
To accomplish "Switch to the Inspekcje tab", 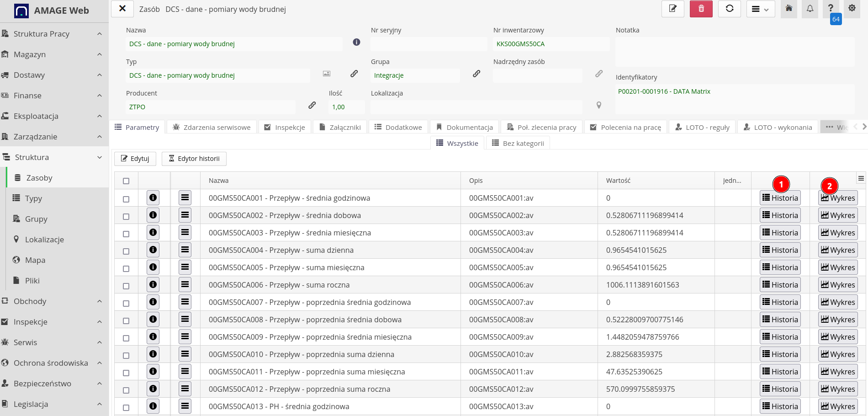I will pyautogui.click(x=285, y=127).
